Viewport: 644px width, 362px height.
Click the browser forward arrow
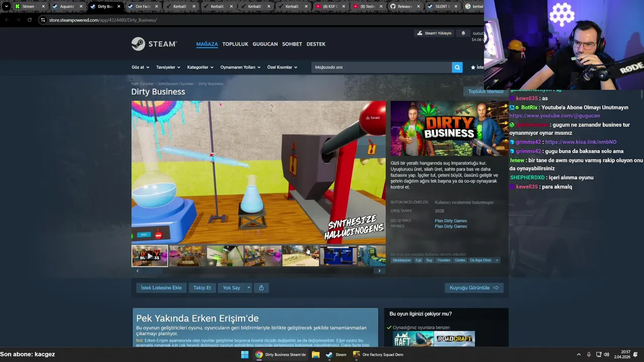(18, 20)
